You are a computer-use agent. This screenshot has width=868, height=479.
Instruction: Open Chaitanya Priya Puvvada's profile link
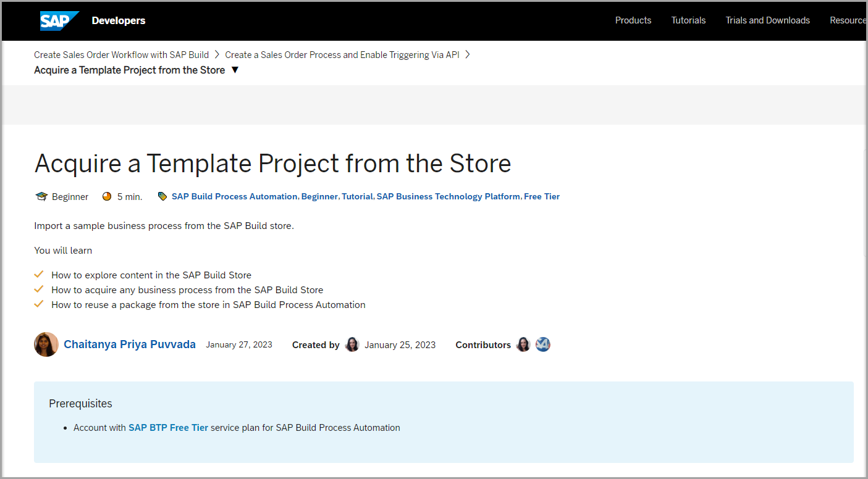[x=130, y=344]
